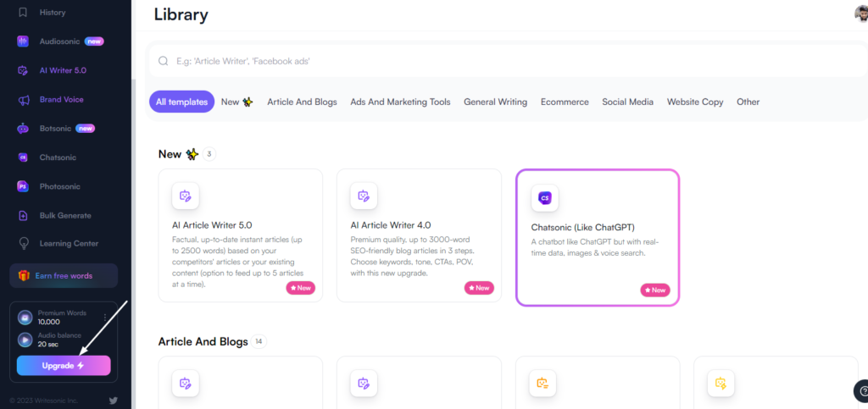The height and width of the screenshot is (409, 868).
Task: Click the new badge next to Audiosonic
Action: tap(94, 41)
